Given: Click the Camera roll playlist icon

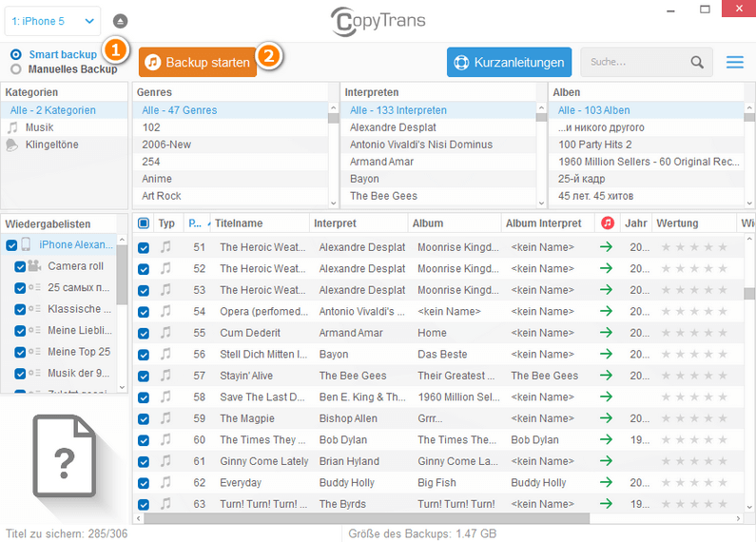Looking at the screenshot, I should (34, 265).
